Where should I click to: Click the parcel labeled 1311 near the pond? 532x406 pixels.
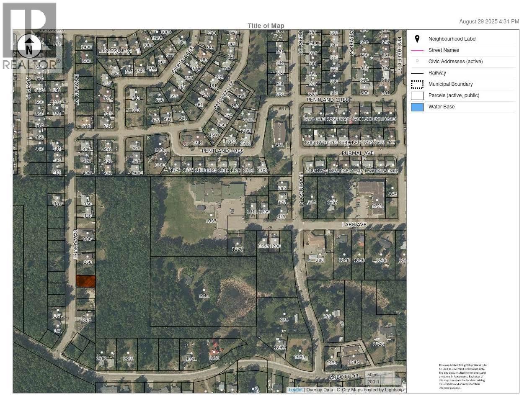click(x=204, y=296)
